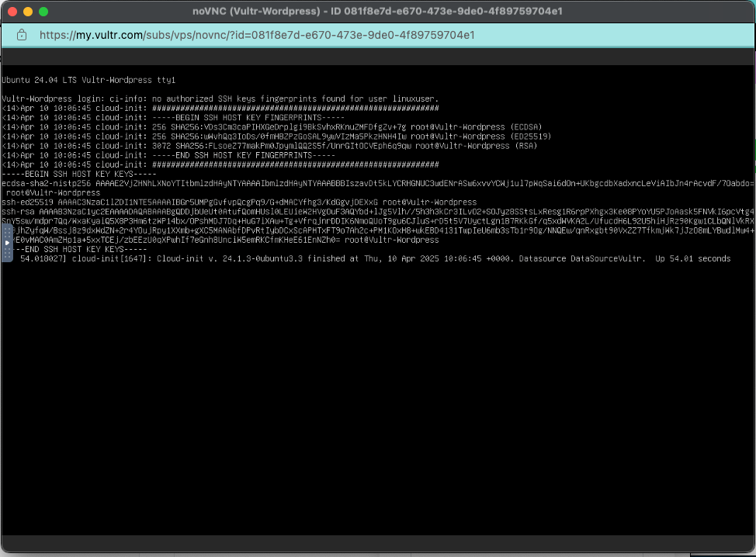This screenshot has width=756, height=557.
Task: Select the my.vultr.com URL in the address bar
Action: point(257,35)
